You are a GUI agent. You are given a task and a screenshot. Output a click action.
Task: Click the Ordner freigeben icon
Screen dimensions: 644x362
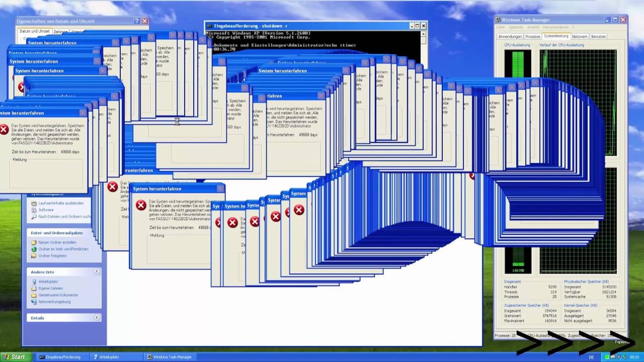click(34, 256)
